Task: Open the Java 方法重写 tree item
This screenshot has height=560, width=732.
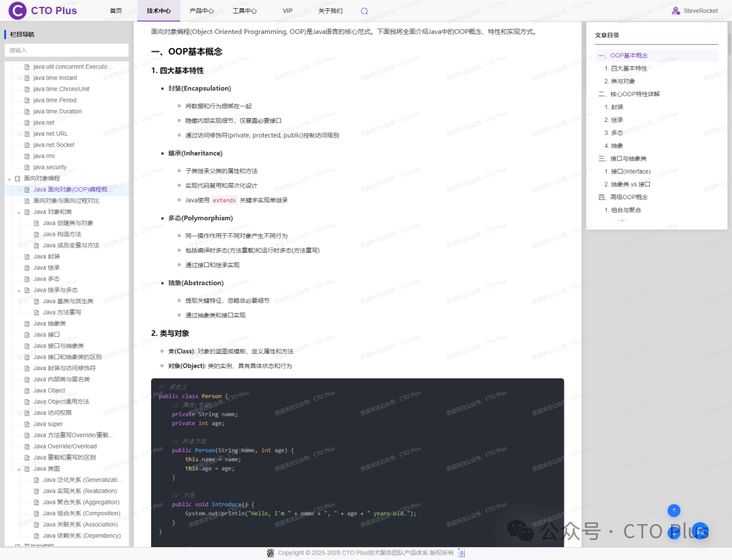Action: [62, 313]
